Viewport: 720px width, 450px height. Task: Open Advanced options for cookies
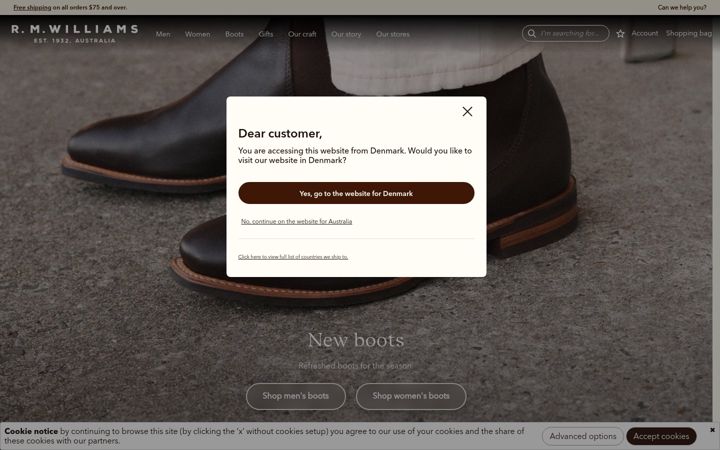(x=583, y=436)
